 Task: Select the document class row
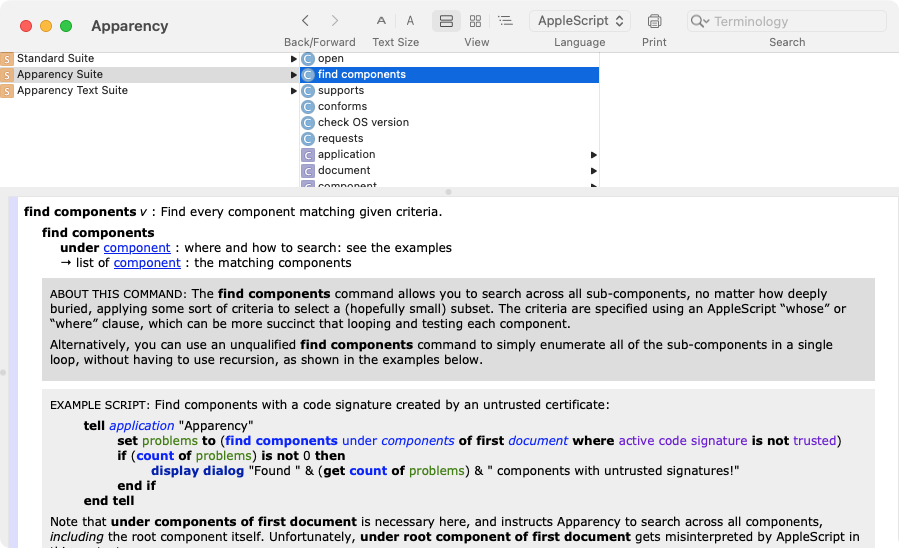point(450,171)
